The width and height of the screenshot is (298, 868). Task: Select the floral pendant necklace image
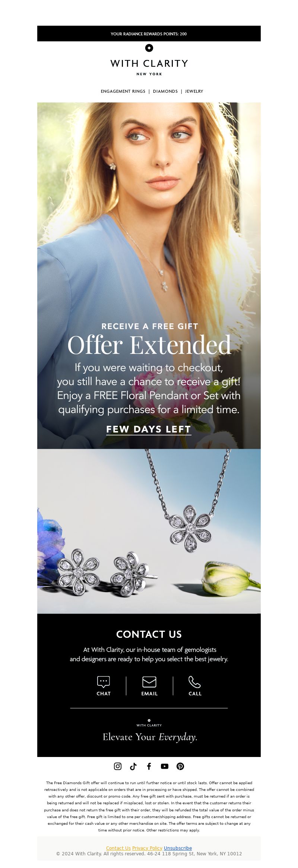149,531
